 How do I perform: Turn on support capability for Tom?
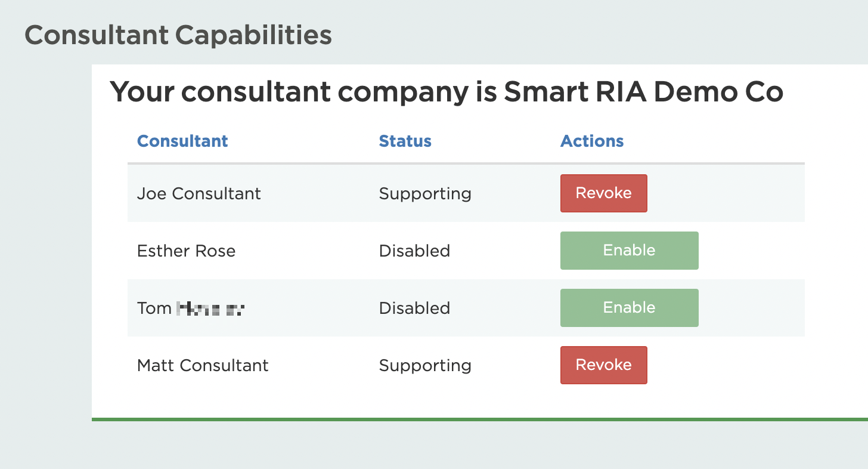click(x=629, y=307)
